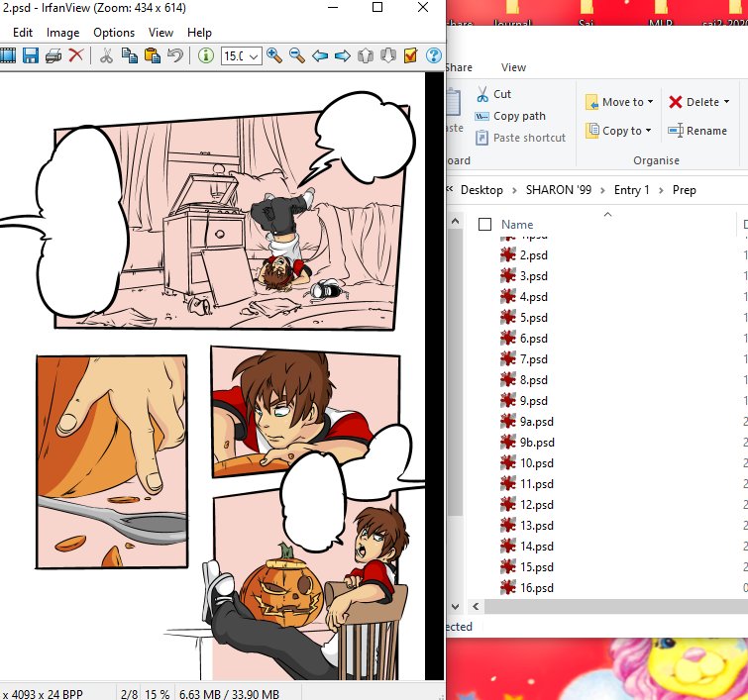Select the 2.psd file in Explorer

pos(524,255)
